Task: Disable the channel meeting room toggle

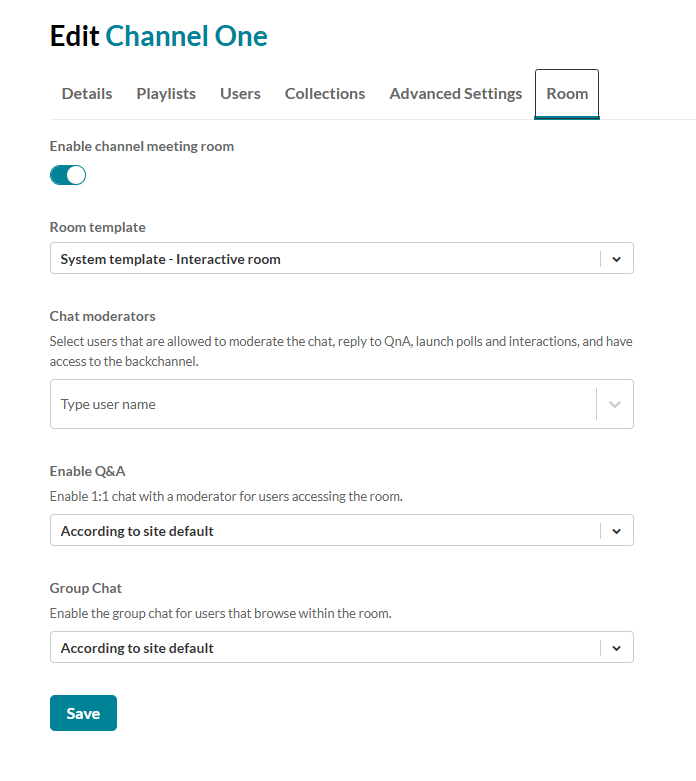Action: (68, 176)
